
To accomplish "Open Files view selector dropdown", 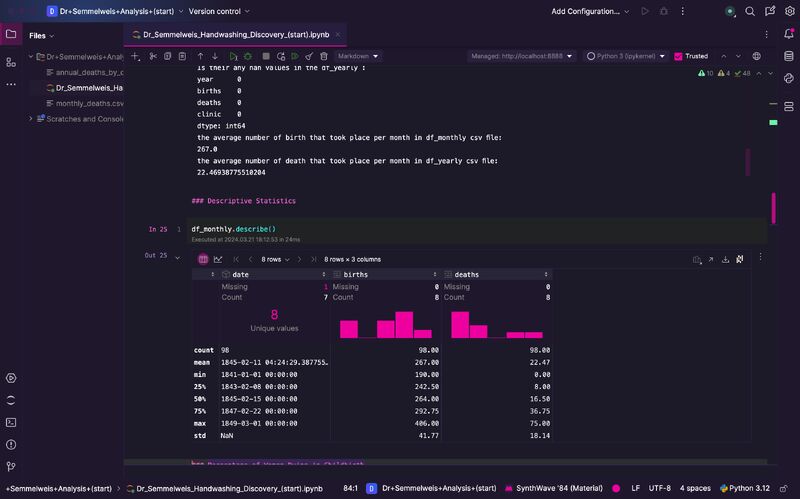I will click(41, 36).
